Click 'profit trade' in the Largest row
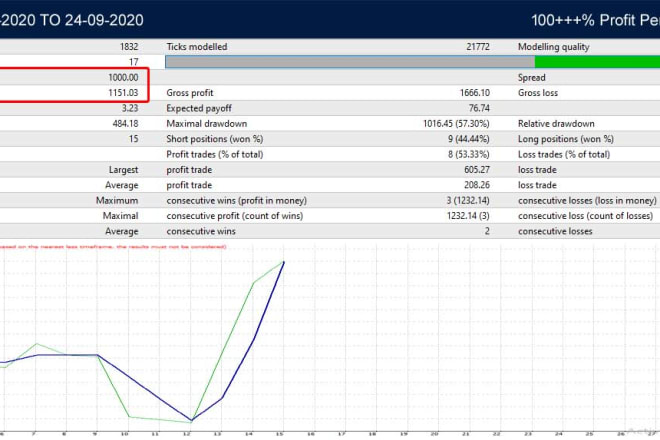 click(x=189, y=170)
